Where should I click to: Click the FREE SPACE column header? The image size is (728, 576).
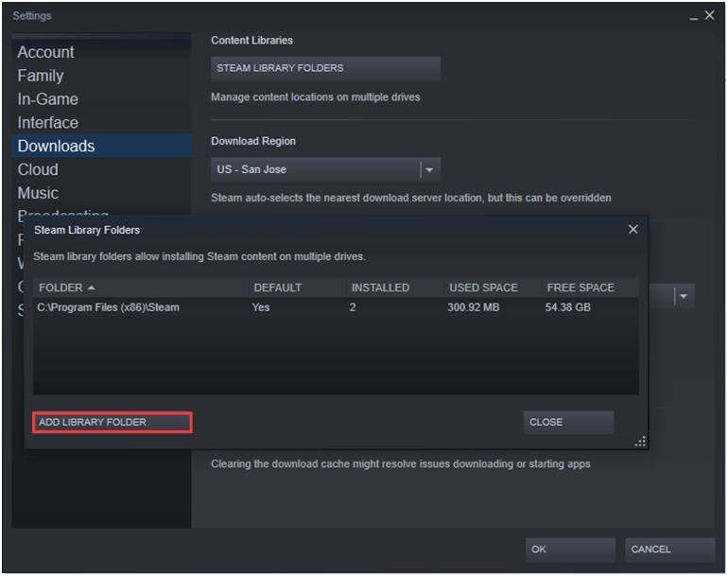591,288
